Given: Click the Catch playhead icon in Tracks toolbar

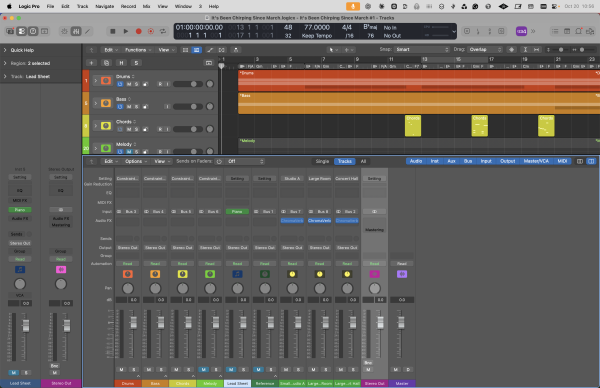Looking at the screenshot, I should (x=236, y=50).
